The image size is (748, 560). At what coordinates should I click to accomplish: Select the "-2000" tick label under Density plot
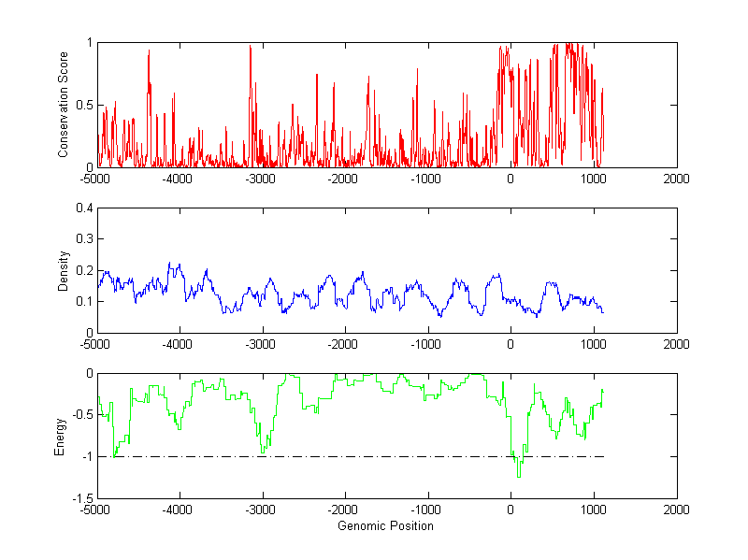click(344, 344)
